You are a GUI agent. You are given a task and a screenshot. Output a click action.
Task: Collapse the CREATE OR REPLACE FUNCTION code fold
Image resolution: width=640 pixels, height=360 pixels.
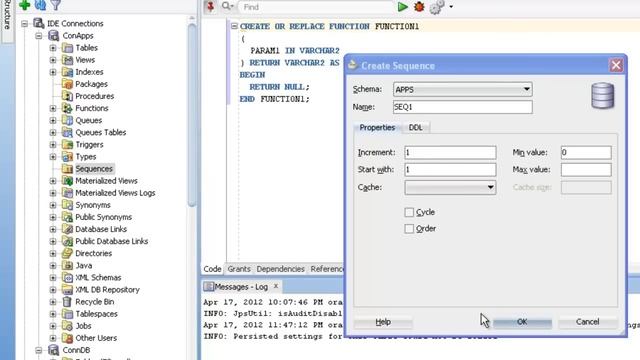pos(234,26)
